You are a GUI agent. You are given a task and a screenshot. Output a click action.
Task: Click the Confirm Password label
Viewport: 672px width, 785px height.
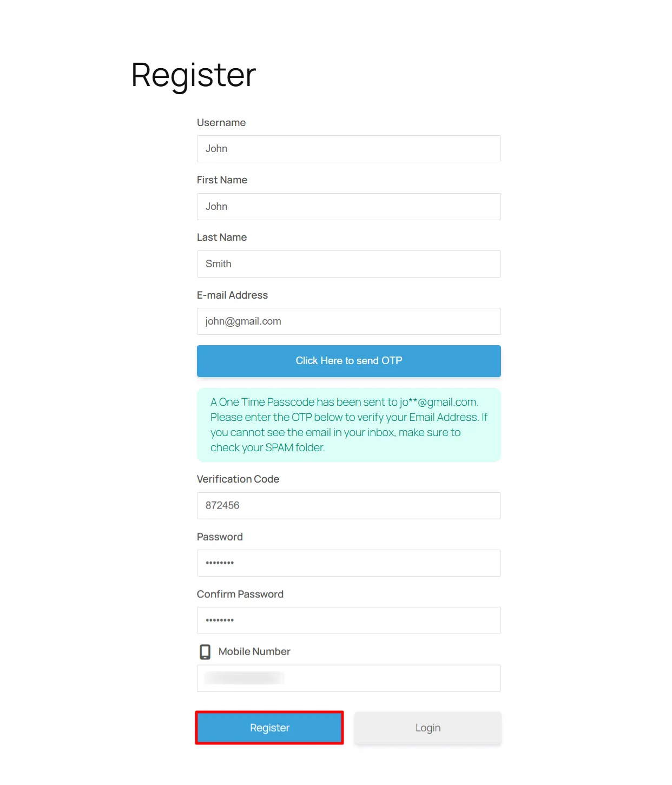(x=240, y=593)
